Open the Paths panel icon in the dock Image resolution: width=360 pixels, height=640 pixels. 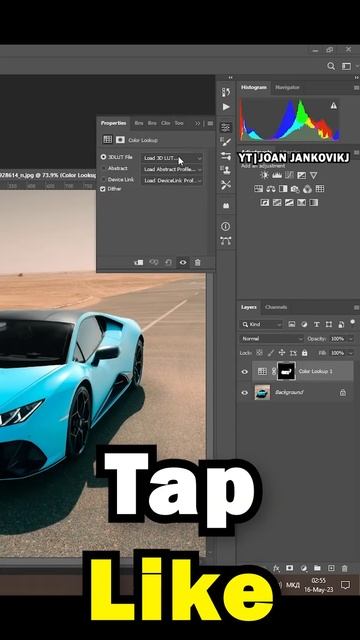click(x=226, y=241)
